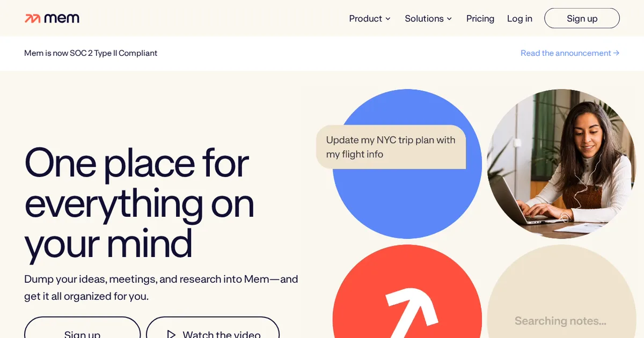The image size is (644, 338).
Task: Click the SOC 2 Type II Compliant text
Action: point(91,53)
